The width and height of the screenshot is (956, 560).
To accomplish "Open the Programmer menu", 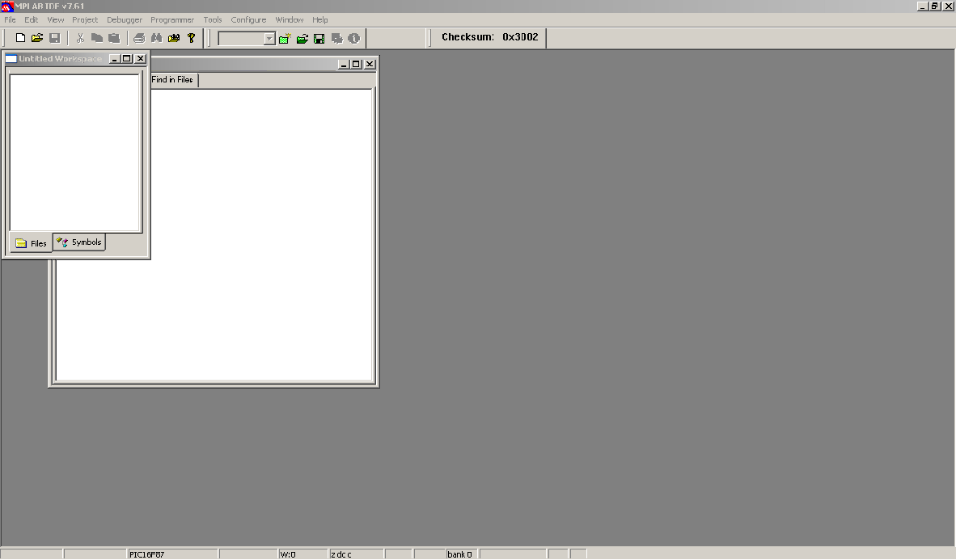I will [x=172, y=19].
